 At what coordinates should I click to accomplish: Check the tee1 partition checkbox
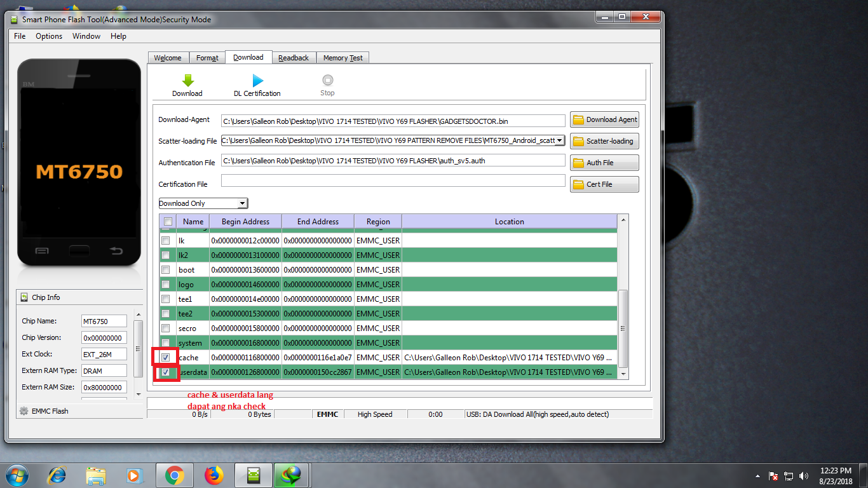[x=165, y=299]
